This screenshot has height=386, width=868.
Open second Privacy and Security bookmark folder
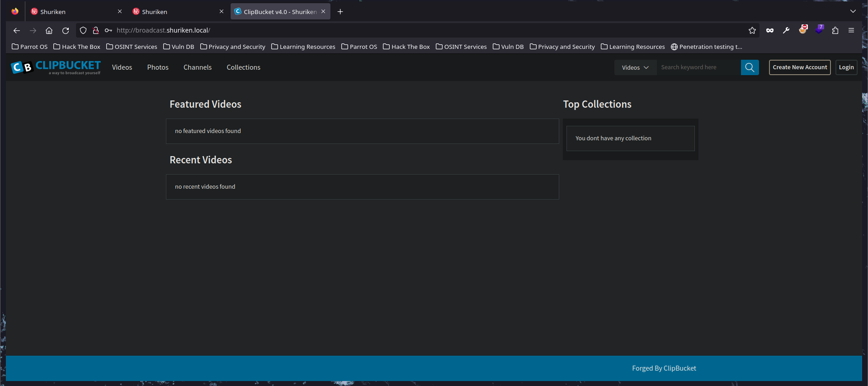pyautogui.click(x=562, y=47)
